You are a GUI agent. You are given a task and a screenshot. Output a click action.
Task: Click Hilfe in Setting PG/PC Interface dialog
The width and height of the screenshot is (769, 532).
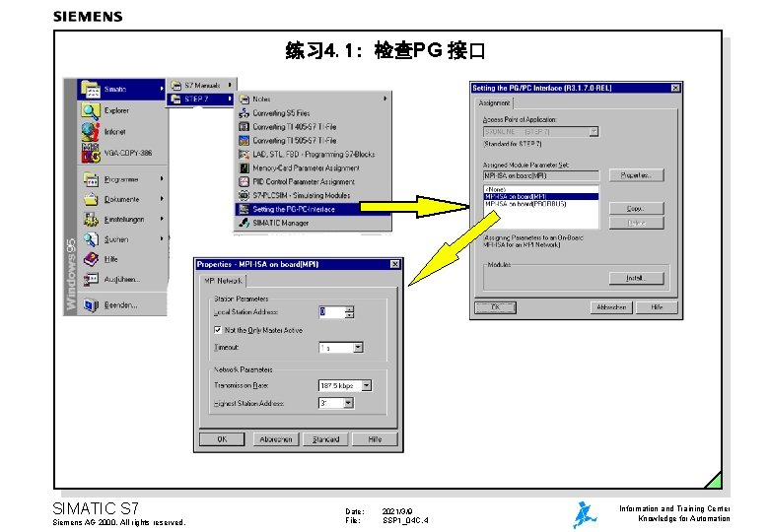coord(657,307)
